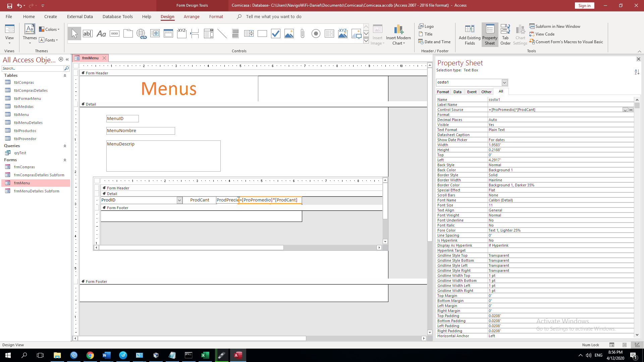Open the View dropdown arrow
644x362 pixels.
point(9,43)
